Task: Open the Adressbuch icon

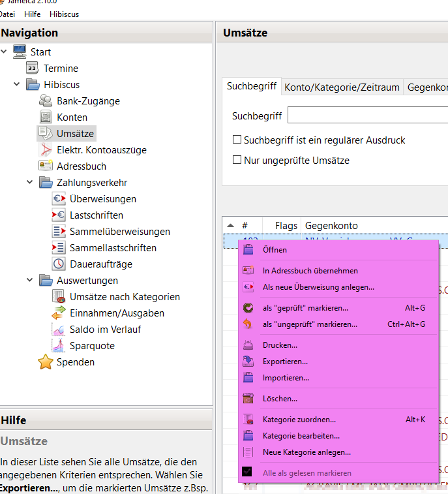Action: [46, 166]
